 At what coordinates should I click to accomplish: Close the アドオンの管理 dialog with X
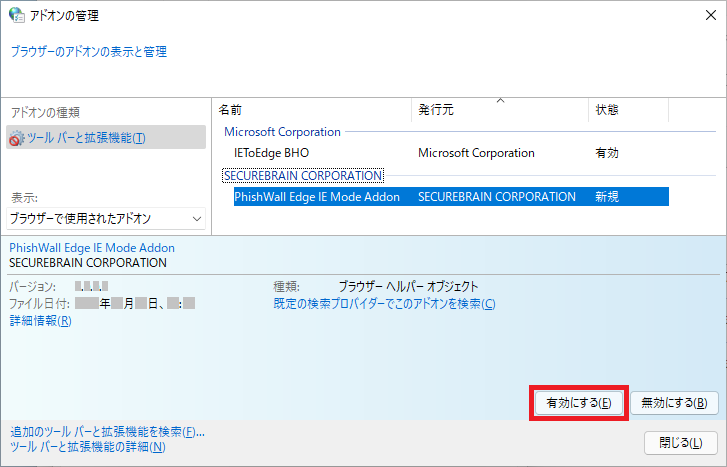point(711,15)
